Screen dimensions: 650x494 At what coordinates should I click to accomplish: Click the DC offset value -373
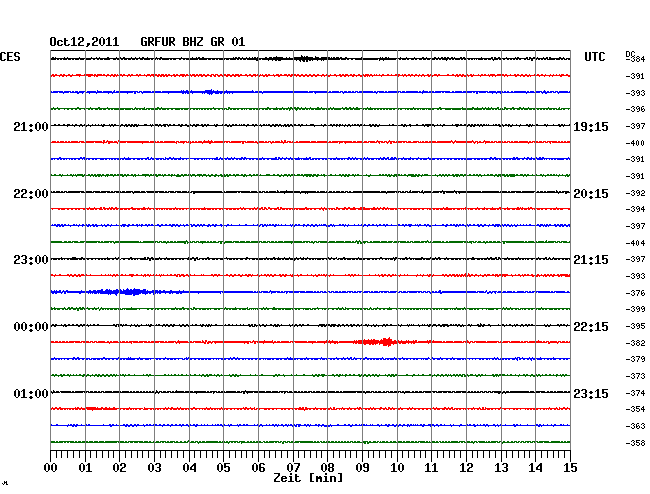(635, 376)
